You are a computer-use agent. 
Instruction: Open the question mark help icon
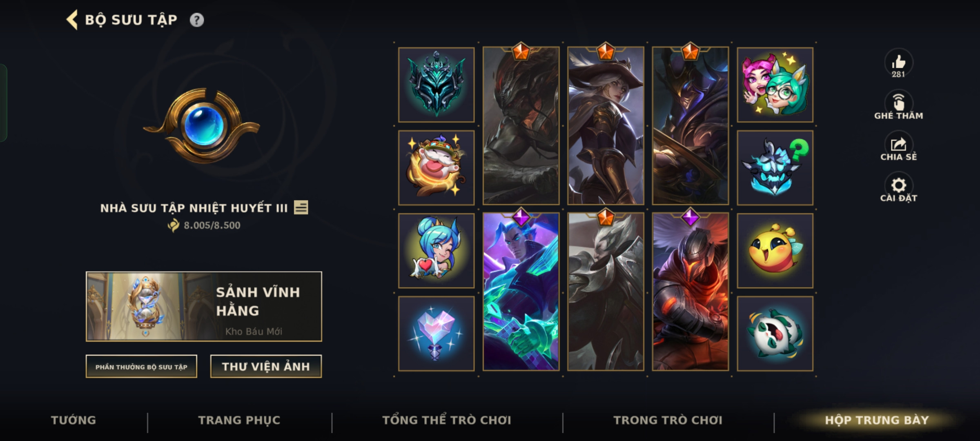[197, 20]
